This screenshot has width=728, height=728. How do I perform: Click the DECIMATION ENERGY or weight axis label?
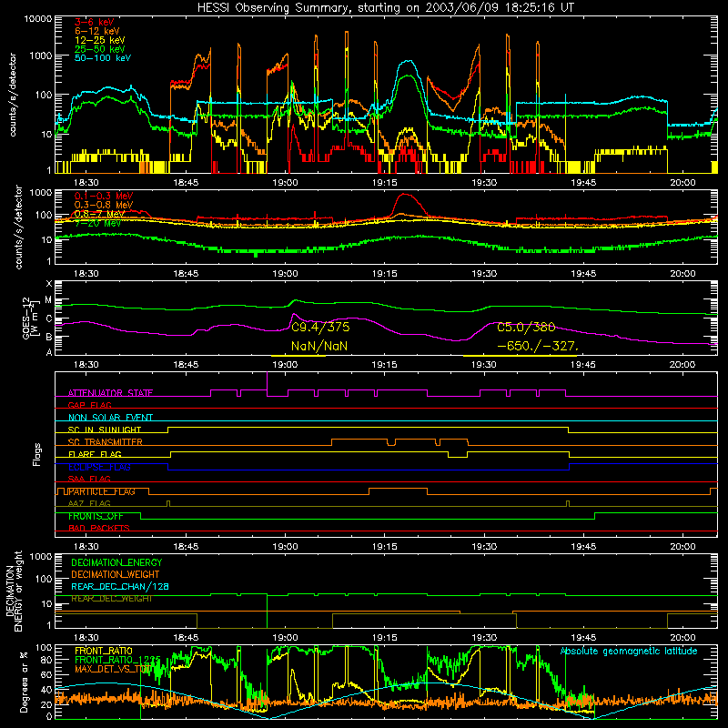point(14,591)
